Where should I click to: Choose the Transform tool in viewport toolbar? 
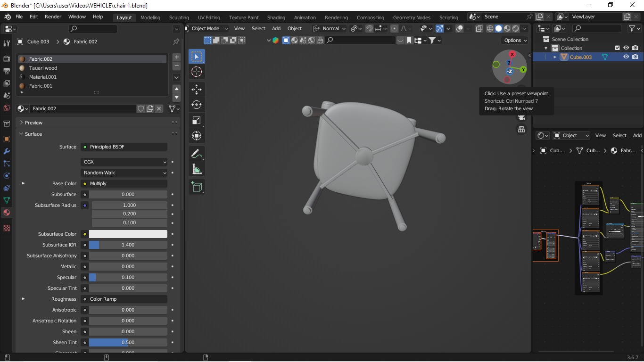197,136
